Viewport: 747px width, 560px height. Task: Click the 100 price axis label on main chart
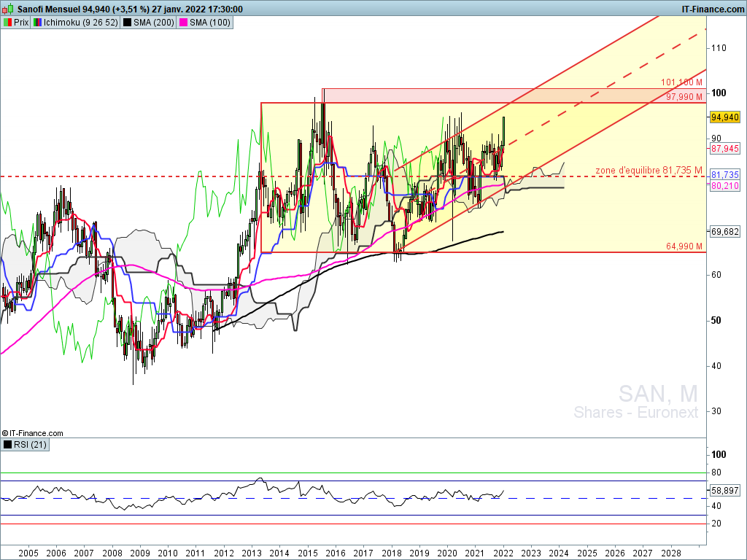pos(719,93)
